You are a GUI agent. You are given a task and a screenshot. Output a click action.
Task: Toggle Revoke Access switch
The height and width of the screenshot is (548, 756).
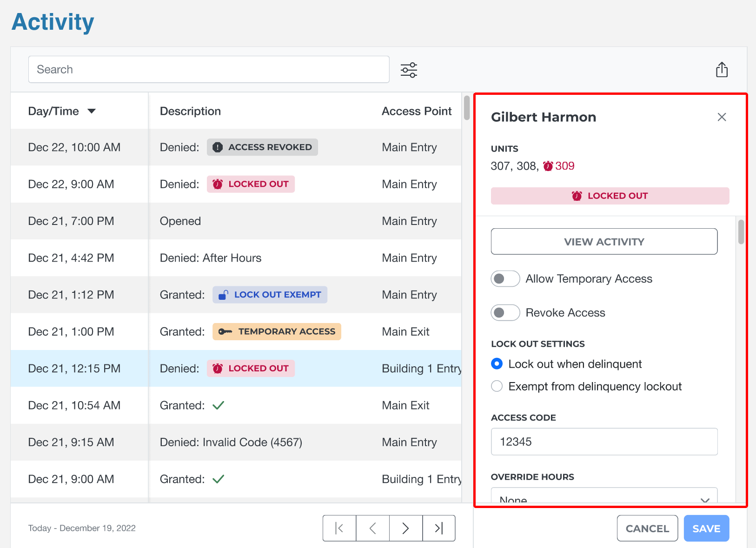505,313
